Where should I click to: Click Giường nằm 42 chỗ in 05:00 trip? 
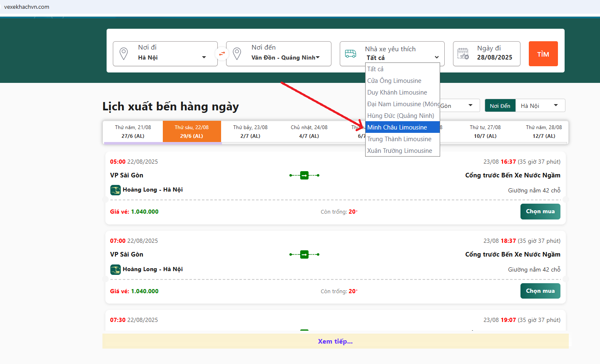click(x=534, y=190)
